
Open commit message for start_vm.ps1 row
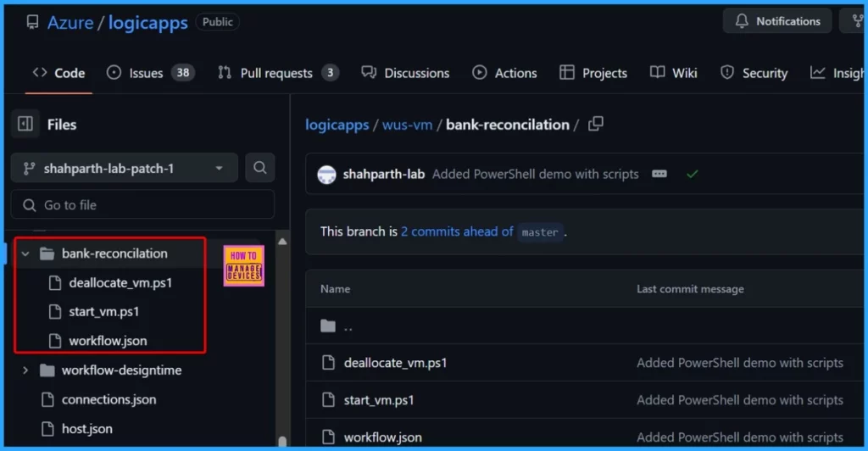tap(740, 400)
